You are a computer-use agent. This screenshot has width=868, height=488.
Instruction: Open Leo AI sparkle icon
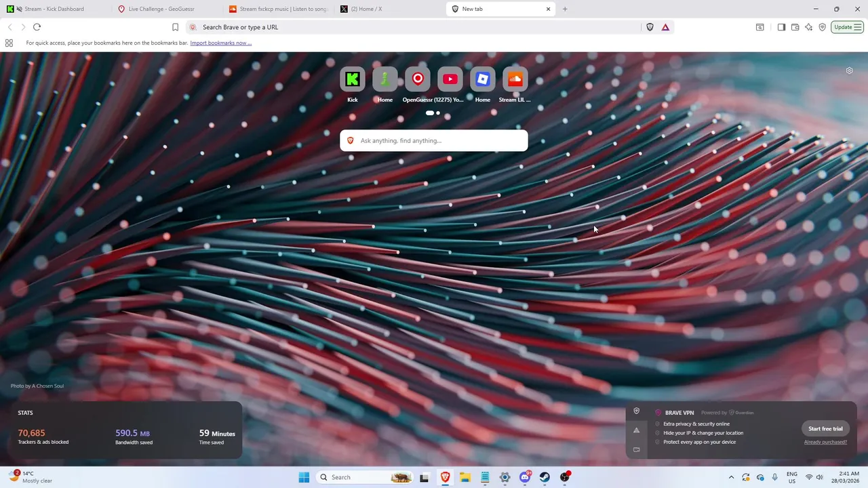(808, 27)
